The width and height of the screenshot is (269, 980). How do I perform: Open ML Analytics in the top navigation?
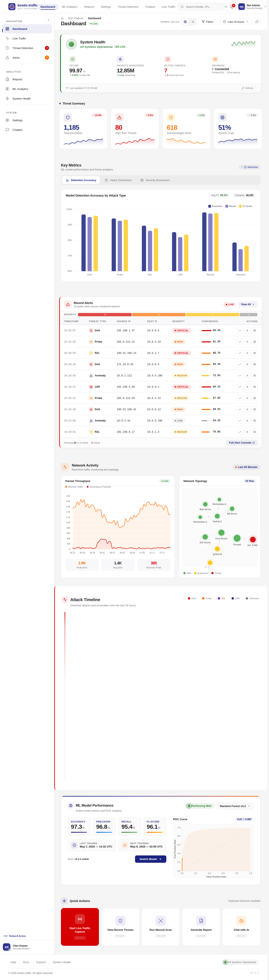pyautogui.click(x=70, y=7)
